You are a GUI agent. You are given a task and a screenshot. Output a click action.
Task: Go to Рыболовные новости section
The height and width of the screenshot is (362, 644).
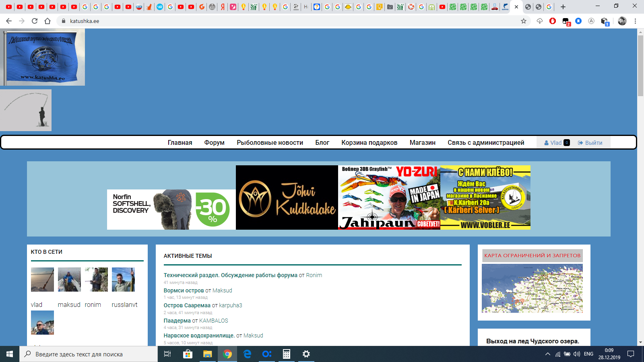pyautogui.click(x=270, y=142)
